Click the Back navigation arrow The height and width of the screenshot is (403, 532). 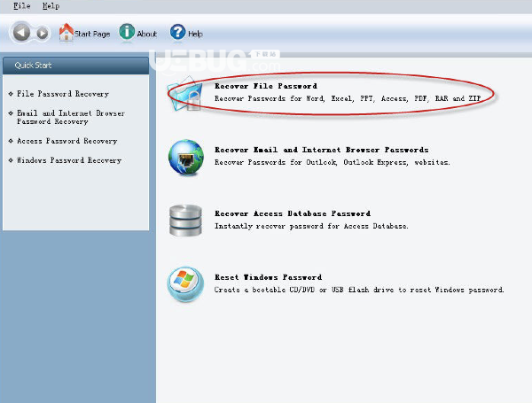(21, 33)
